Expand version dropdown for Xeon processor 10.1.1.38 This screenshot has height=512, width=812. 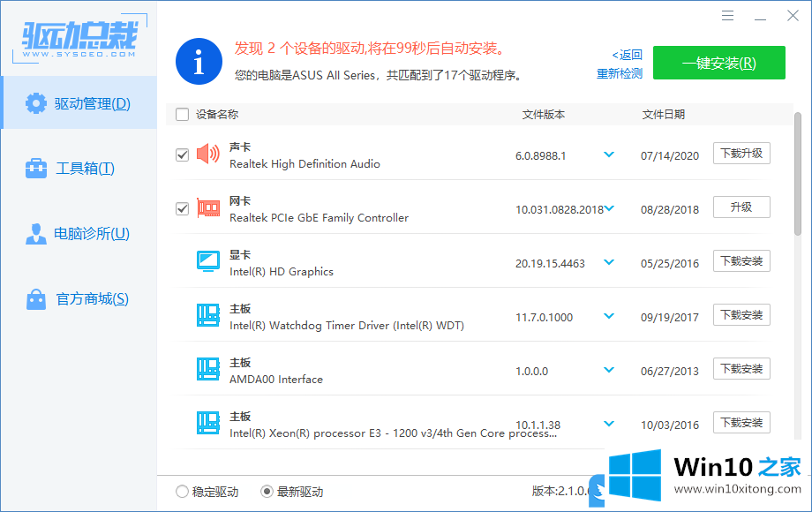coord(609,424)
